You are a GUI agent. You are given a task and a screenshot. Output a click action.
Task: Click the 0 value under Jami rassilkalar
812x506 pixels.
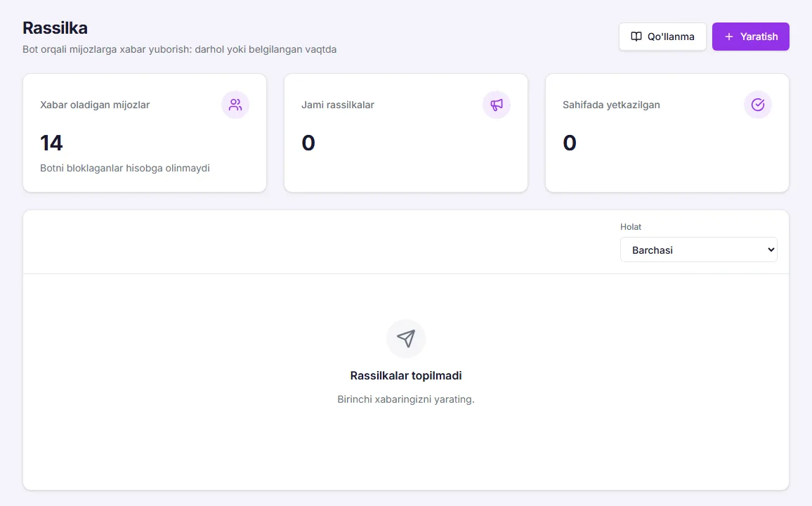click(308, 143)
